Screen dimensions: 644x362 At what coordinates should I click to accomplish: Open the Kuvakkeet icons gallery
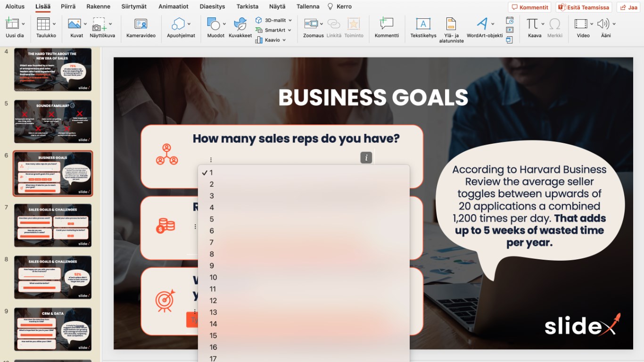click(240, 28)
